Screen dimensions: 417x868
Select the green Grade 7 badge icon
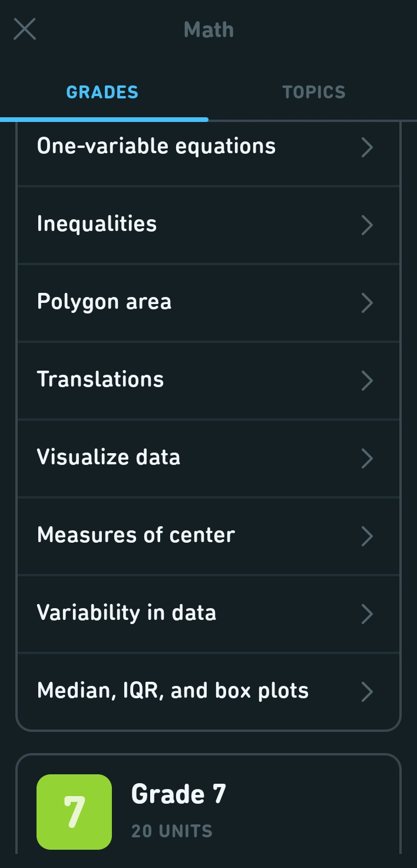(x=73, y=811)
